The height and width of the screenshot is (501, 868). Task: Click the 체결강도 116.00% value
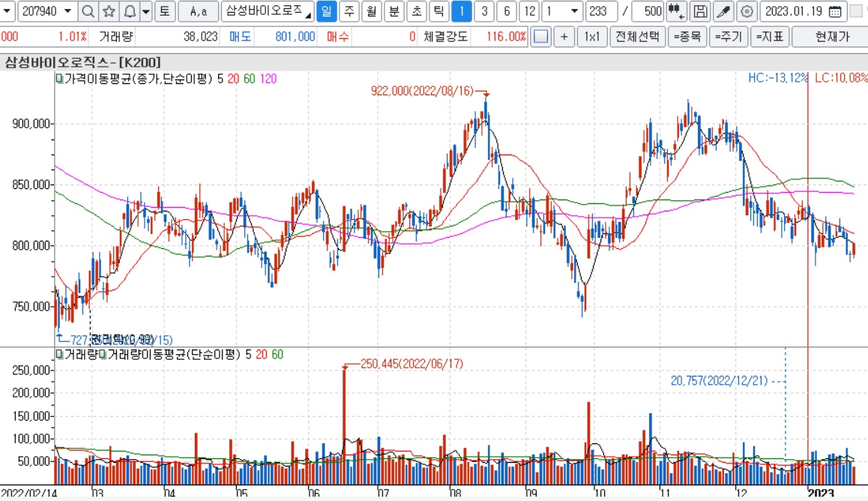(506, 37)
